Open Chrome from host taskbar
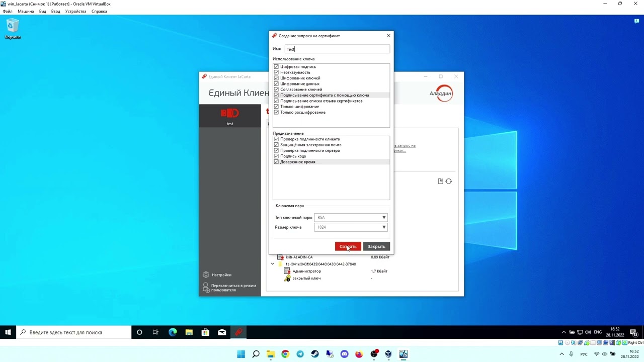 [x=285, y=354]
